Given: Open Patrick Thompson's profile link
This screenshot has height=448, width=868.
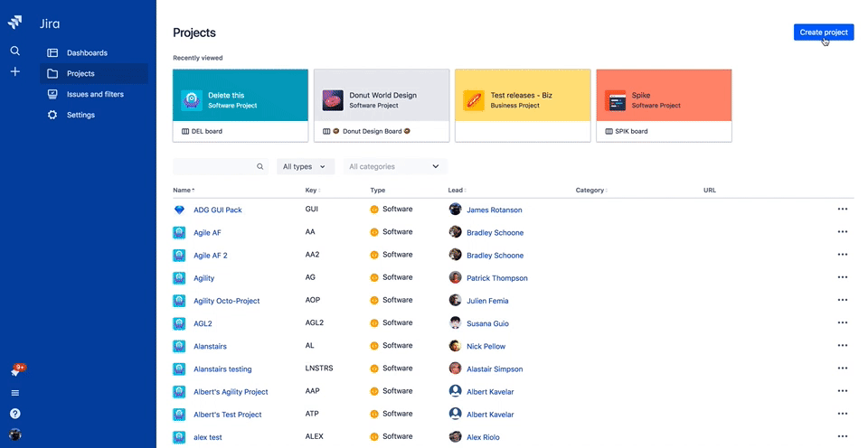Looking at the screenshot, I should click(x=496, y=278).
